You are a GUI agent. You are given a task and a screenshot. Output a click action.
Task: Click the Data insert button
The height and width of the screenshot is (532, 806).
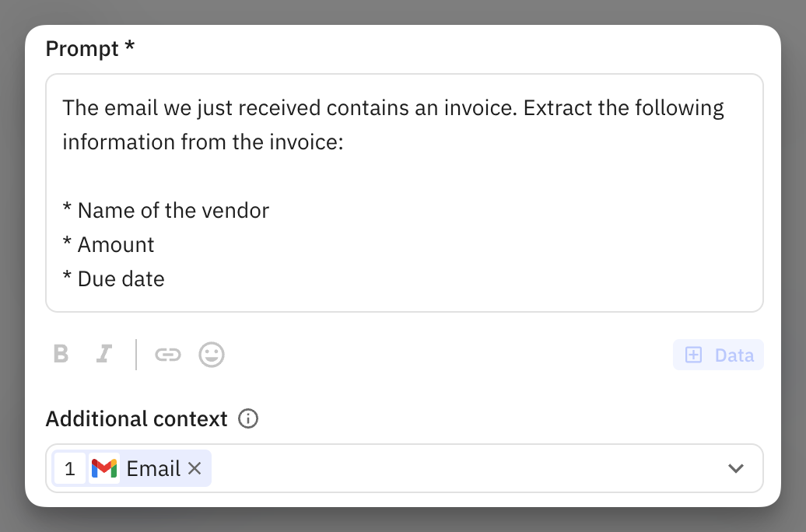coord(718,355)
